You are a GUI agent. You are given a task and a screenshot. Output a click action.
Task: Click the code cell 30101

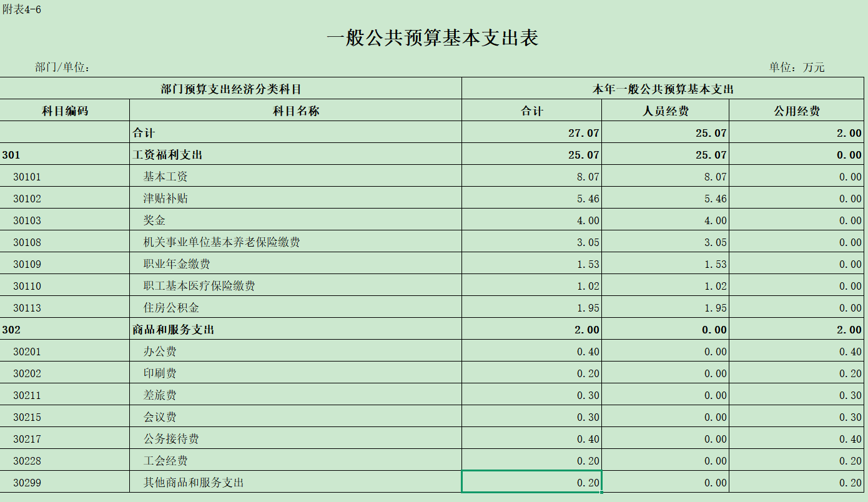click(65, 176)
